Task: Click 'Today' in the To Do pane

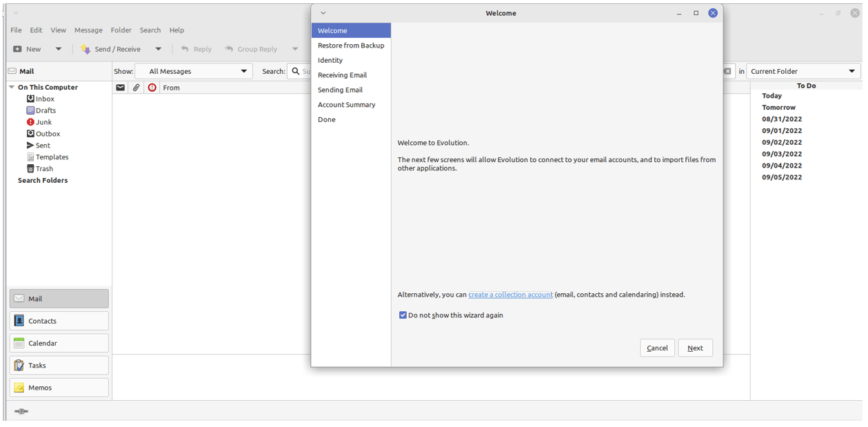Action: [771, 96]
